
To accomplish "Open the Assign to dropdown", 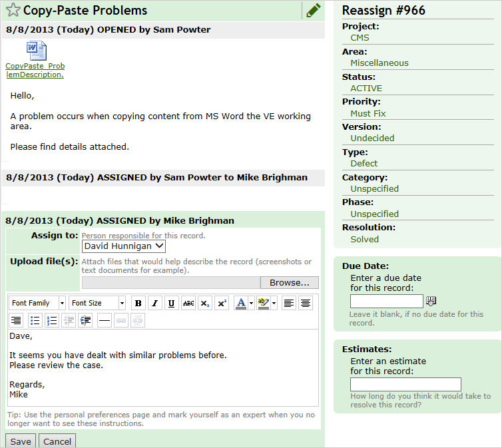I will (123, 246).
